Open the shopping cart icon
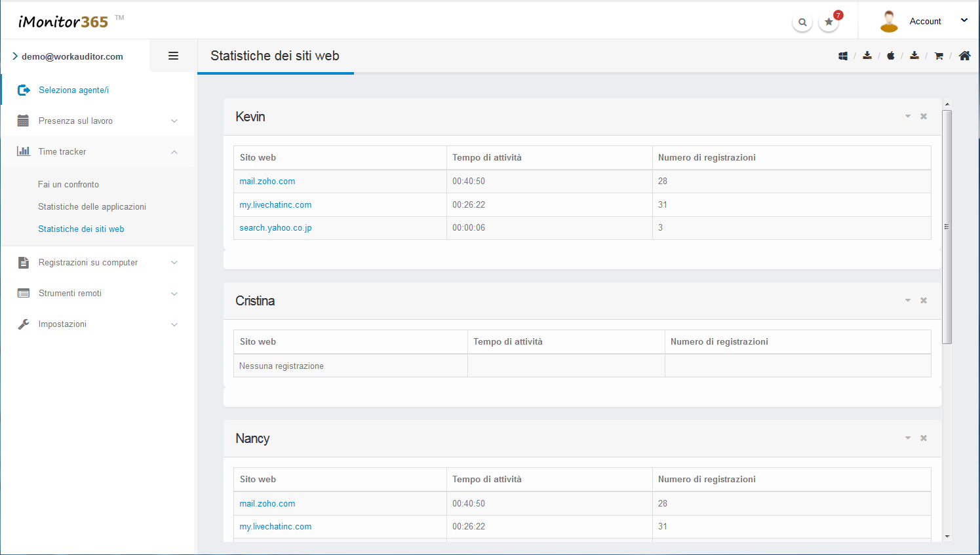The image size is (980, 555). click(939, 56)
